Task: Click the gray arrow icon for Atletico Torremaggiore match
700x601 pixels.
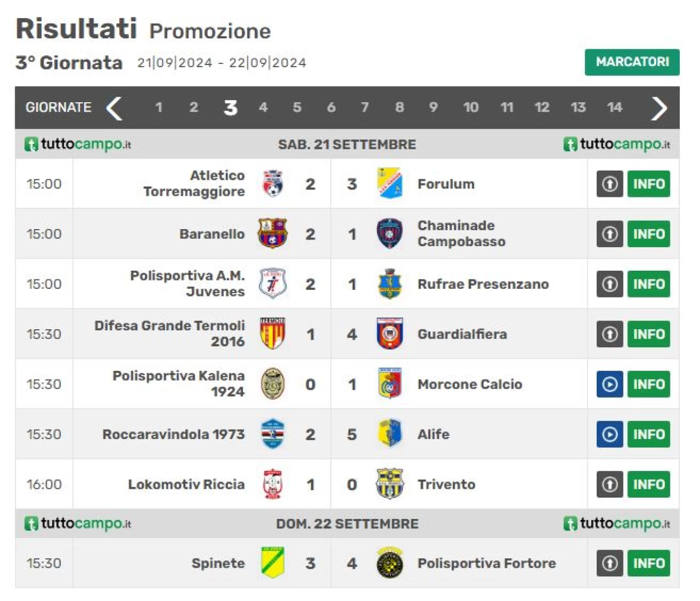Action: coord(610,184)
